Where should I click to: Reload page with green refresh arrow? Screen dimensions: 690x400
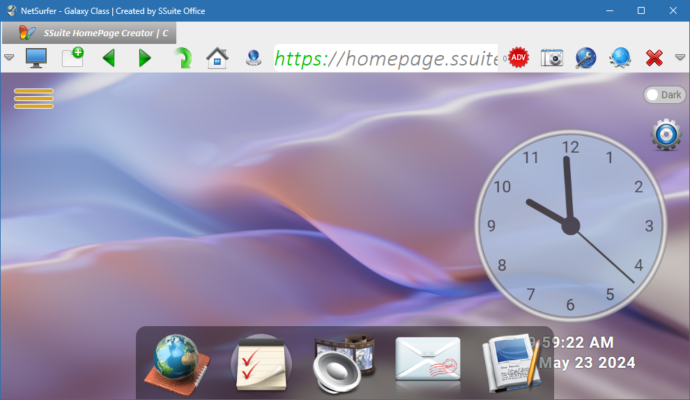(183, 58)
